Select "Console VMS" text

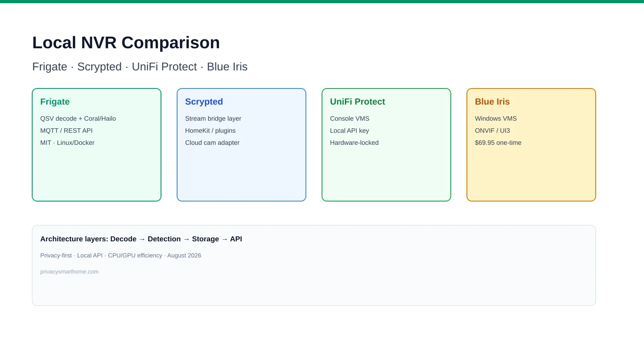(350, 119)
